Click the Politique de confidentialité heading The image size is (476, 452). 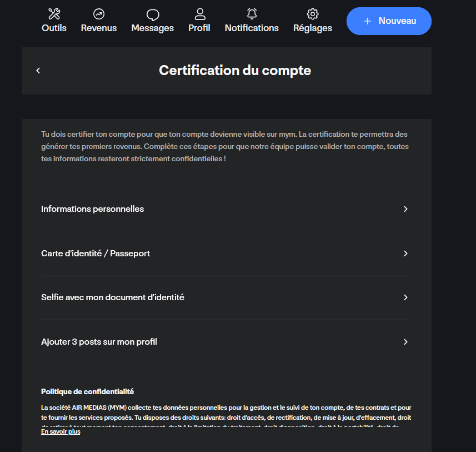tap(87, 391)
